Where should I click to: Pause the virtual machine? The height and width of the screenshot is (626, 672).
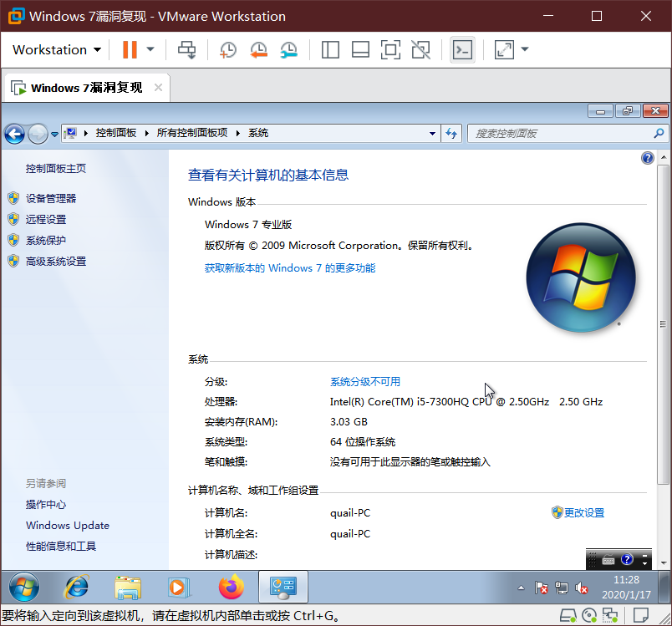(x=130, y=49)
